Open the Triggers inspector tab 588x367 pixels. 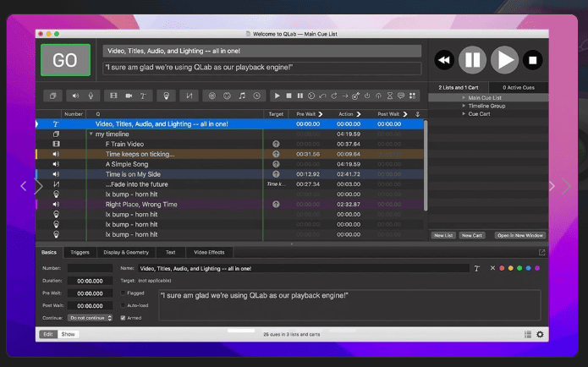point(80,252)
